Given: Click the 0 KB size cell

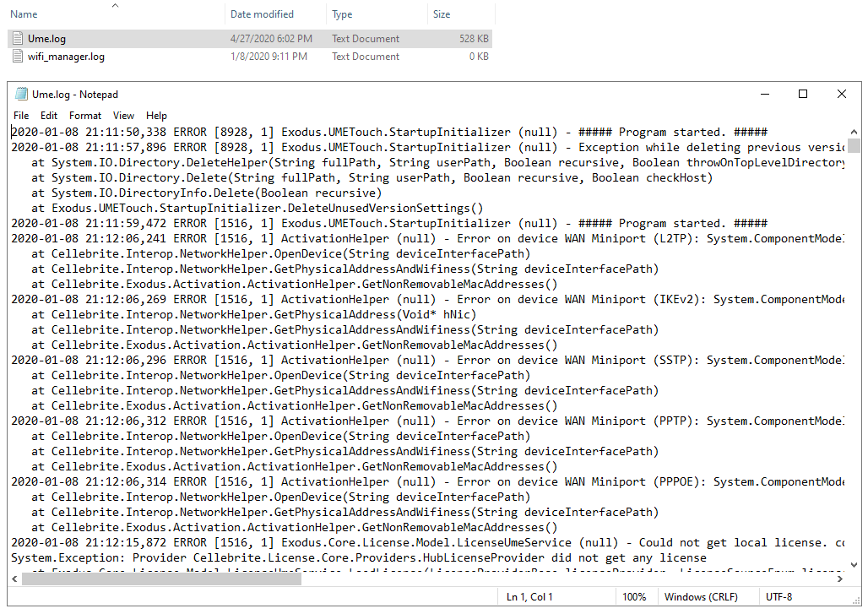Looking at the screenshot, I should 479,57.
